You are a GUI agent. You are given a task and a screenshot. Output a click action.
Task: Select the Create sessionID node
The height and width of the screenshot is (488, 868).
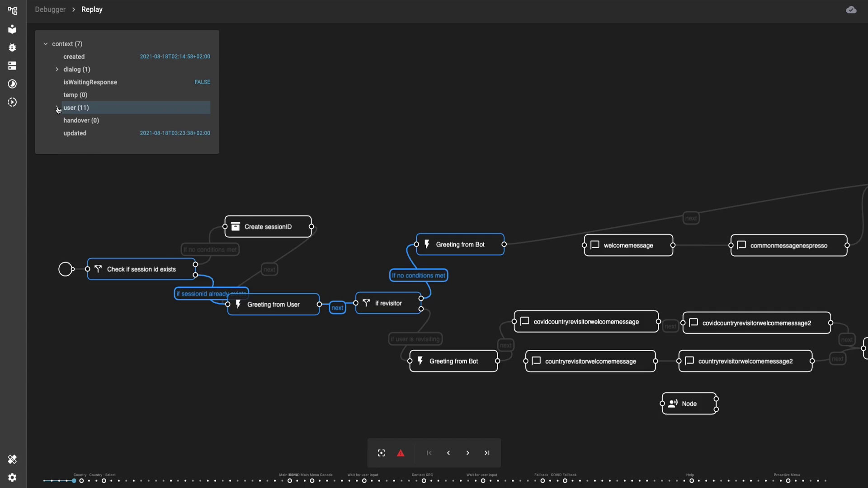click(268, 226)
